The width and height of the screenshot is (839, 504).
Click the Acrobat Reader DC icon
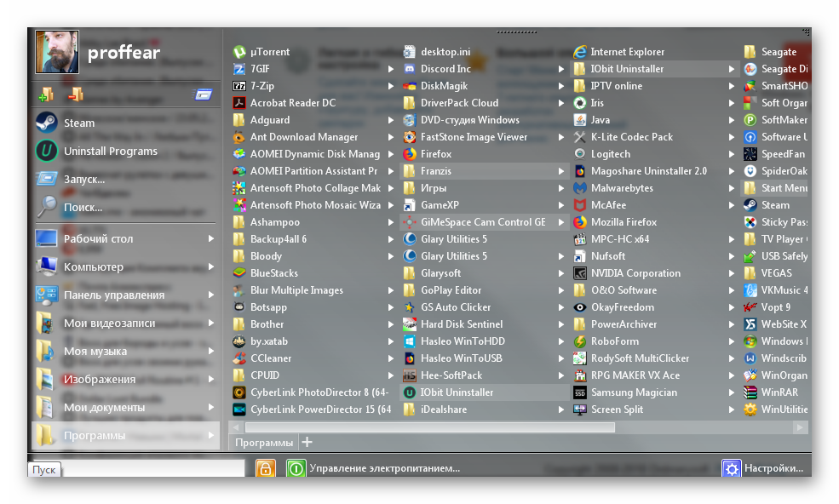point(239,103)
